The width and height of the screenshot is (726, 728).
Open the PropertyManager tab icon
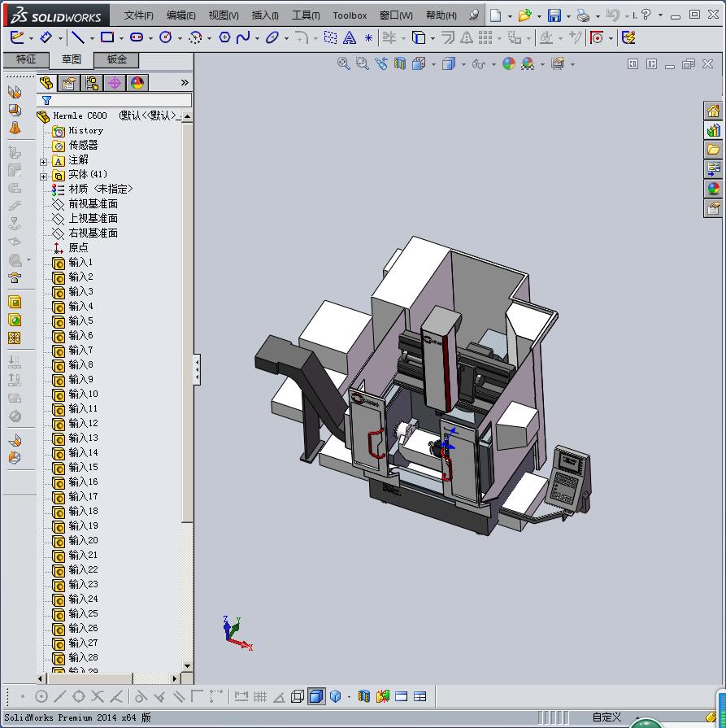tap(69, 83)
